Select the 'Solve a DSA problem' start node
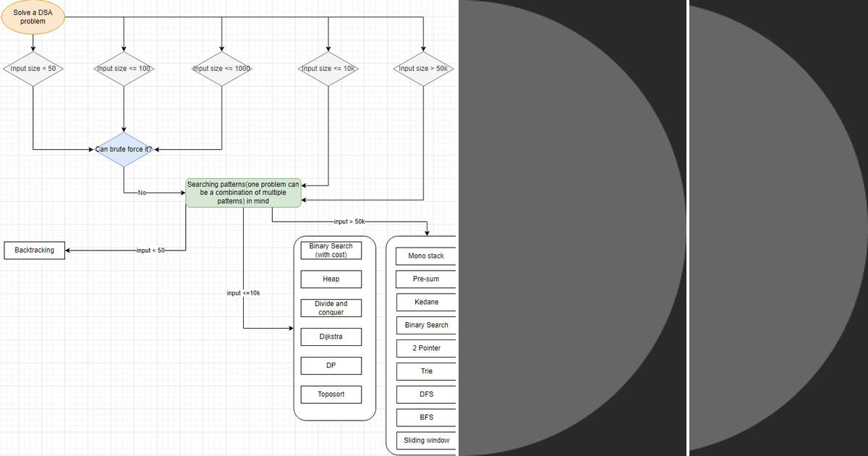 33,16
